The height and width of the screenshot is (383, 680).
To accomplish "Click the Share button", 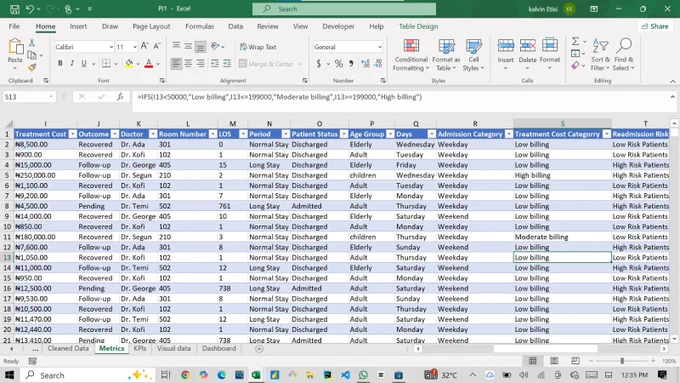I will pyautogui.click(x=655, y=26).
